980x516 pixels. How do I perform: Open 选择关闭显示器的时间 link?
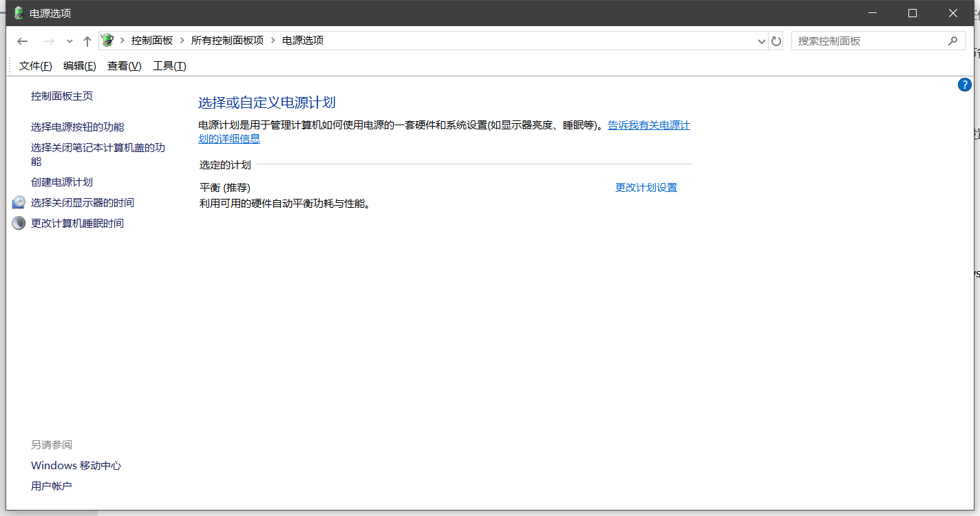coord(83,203)
